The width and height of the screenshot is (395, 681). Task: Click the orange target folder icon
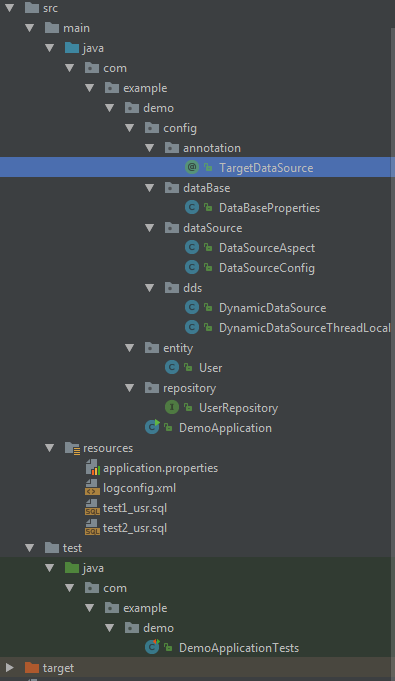click(x=32, y=667)
